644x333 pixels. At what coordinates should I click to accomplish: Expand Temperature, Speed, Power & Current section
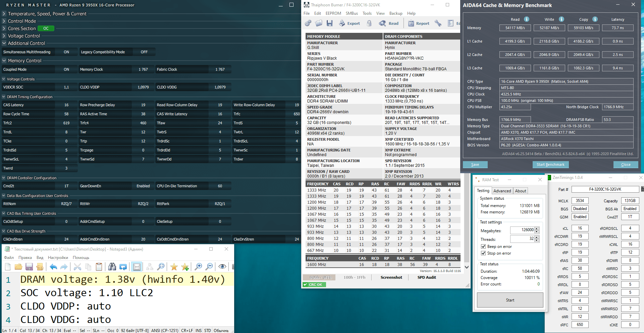point(4,14)
